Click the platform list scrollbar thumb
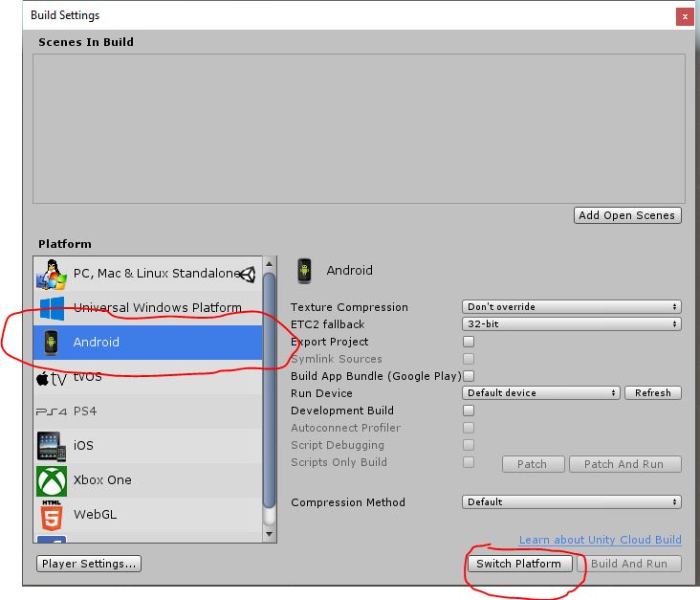This screenshot has width=700, height=600. tap(270, 391)
